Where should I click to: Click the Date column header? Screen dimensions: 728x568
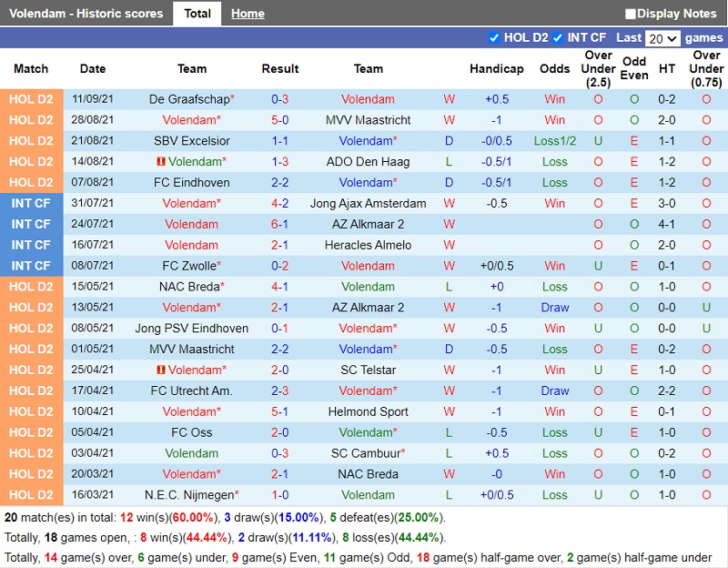pyautogui.click(x=93, y=69)
